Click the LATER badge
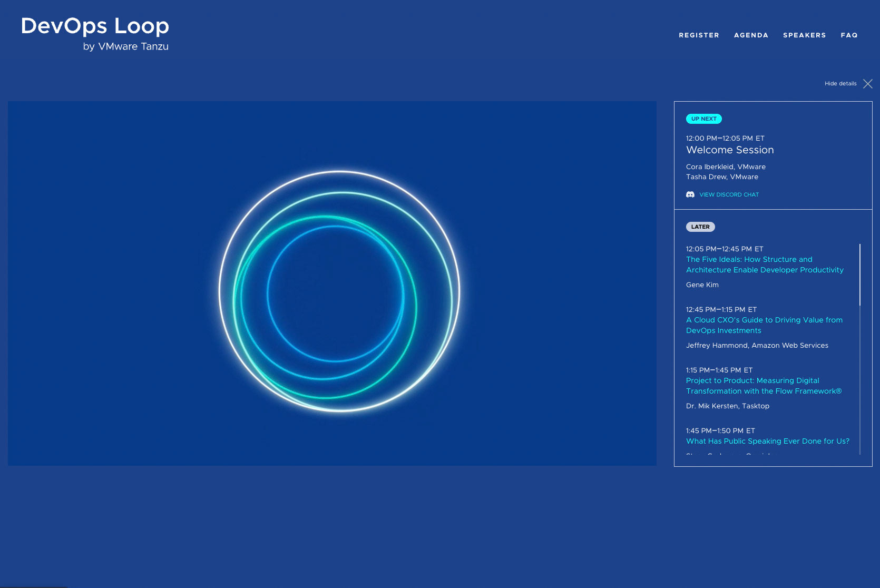 [700, 227]
